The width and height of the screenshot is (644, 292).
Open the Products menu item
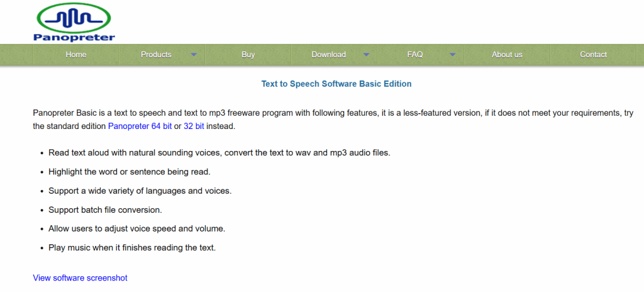pyautogui.click(x=156, y=55)
